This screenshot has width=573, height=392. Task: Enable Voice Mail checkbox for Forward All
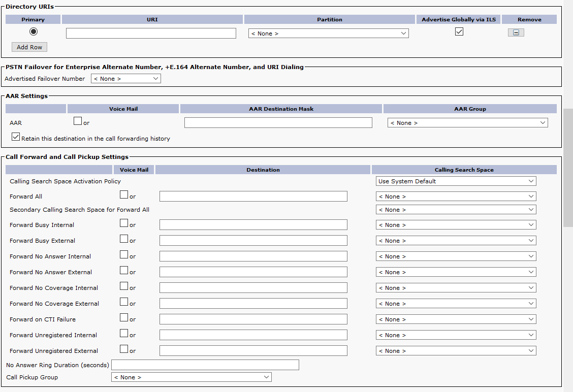click(124, 194)
